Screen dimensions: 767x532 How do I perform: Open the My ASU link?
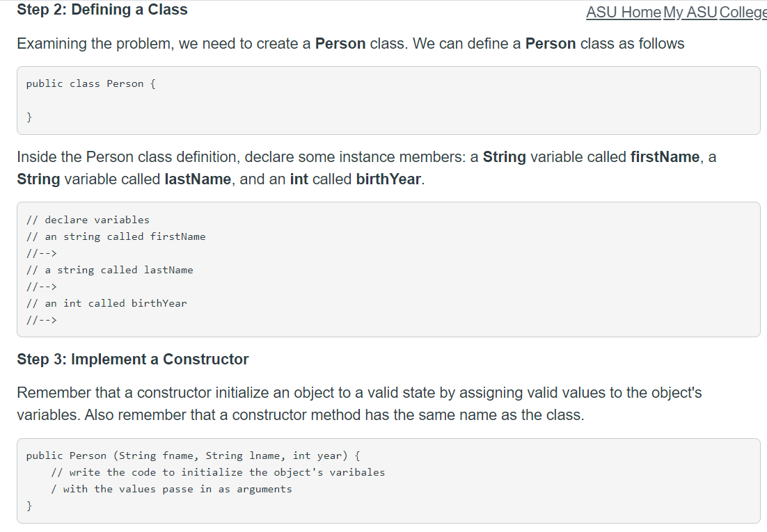tap(690, 13)
